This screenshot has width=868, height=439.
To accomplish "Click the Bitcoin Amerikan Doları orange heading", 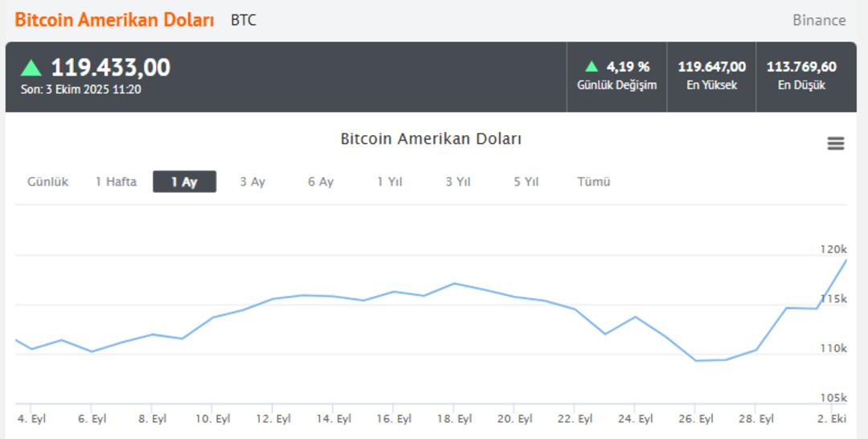I will [x=115, y=20].
